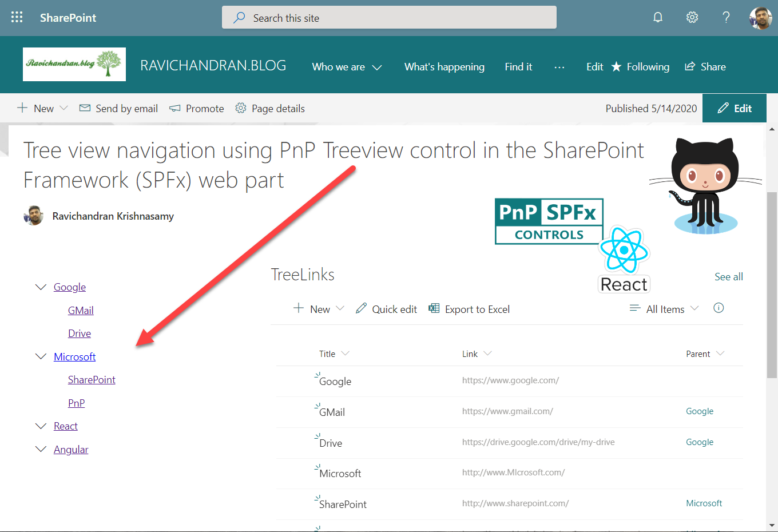Open the app launcher waffle icon
This screenshot has height=532, width=778.
[17, 17]
